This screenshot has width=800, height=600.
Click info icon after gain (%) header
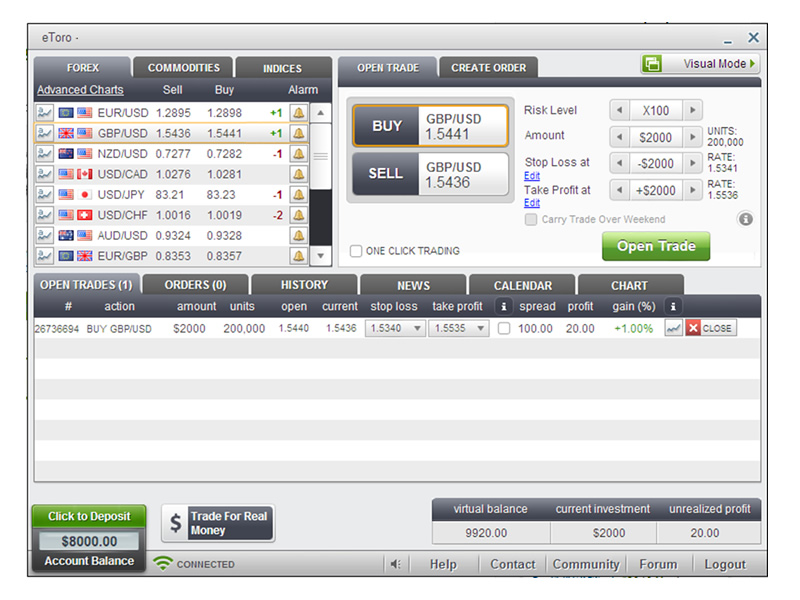pyautogui.click(x=673, y=306)
